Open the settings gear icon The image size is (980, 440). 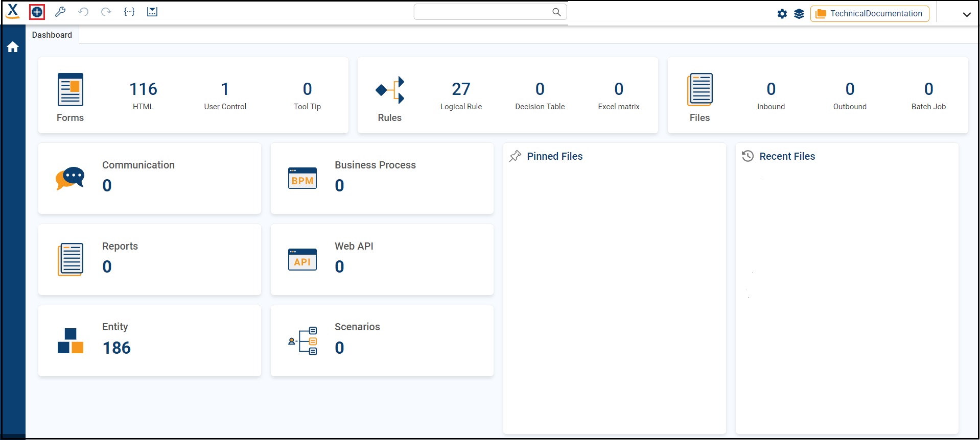782,14
